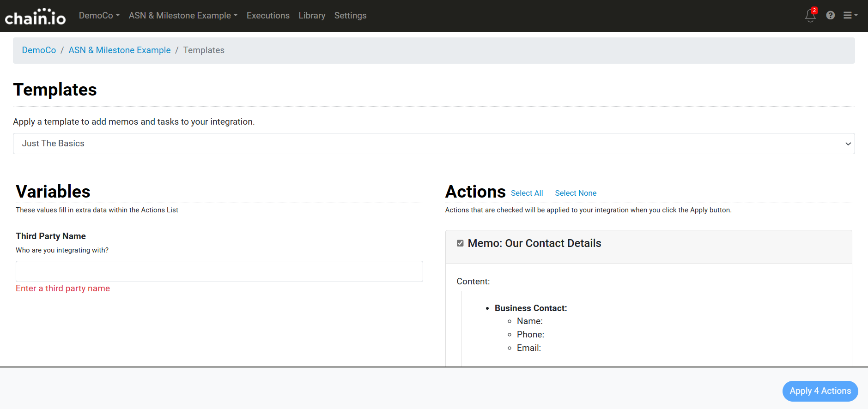Click Select None actions link
The width and height of the screenshot is (868, 409).
(576, 193)
